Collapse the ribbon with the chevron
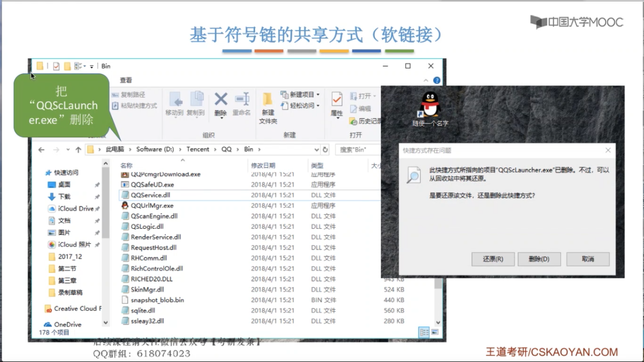Screen dimensions: 644x362 tap(426, 80)
